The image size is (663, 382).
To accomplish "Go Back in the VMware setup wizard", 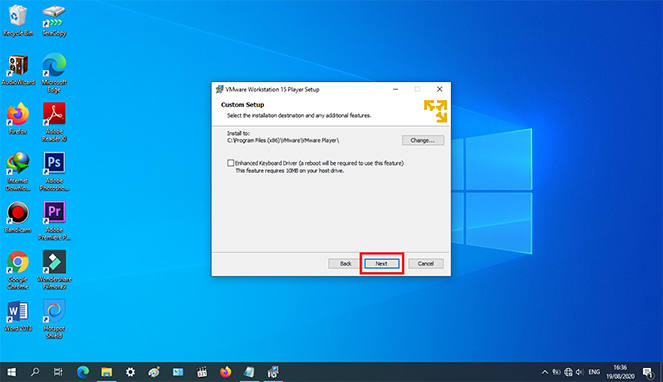I will coord(345,264).
